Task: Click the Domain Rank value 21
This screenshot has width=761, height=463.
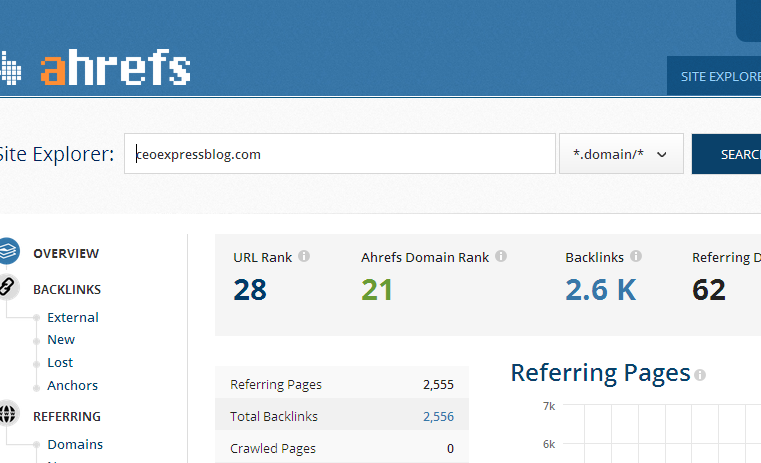Action: click(x=377, y=290)
